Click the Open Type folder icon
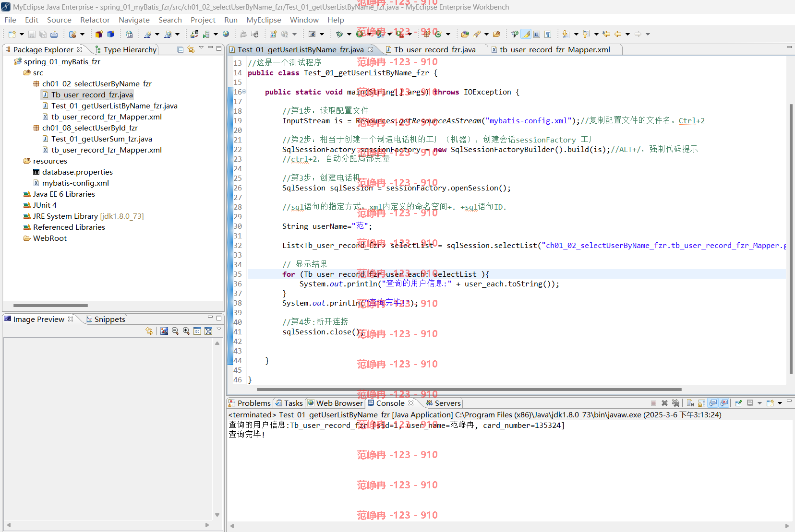The image size is (795, 532). (465, 34)
